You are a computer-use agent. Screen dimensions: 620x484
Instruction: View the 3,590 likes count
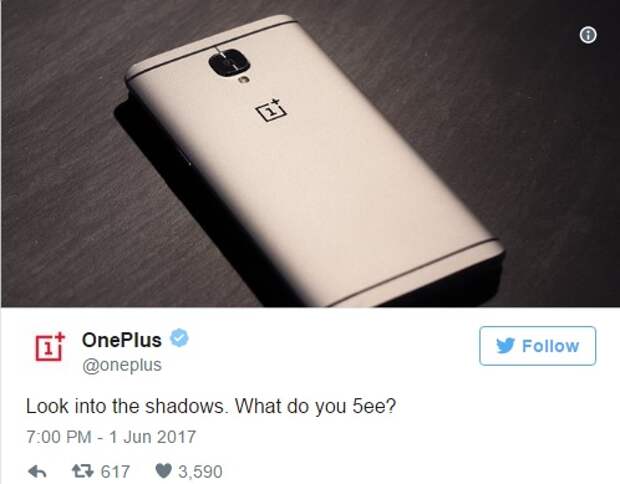tap(200, 471)
